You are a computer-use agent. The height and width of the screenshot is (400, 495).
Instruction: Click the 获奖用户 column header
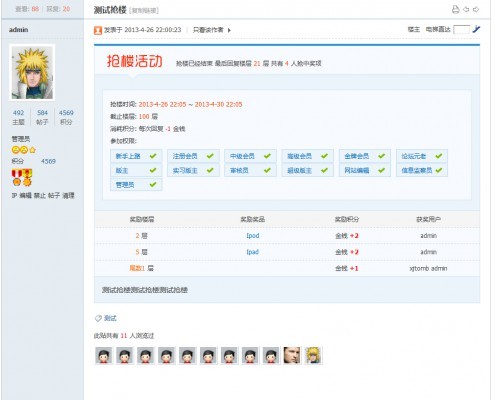(x=428, y=219)
